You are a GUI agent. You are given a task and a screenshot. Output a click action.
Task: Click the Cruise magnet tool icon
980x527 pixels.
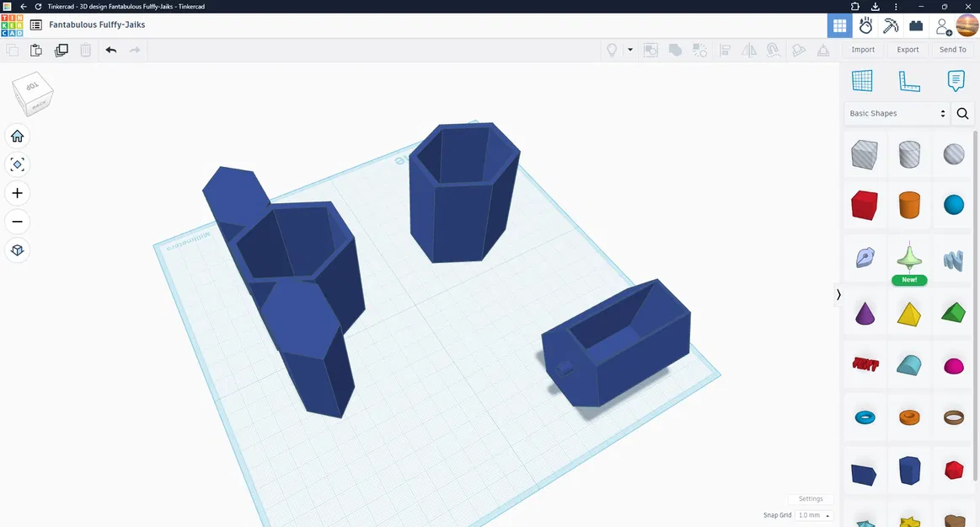coord(773,50)
